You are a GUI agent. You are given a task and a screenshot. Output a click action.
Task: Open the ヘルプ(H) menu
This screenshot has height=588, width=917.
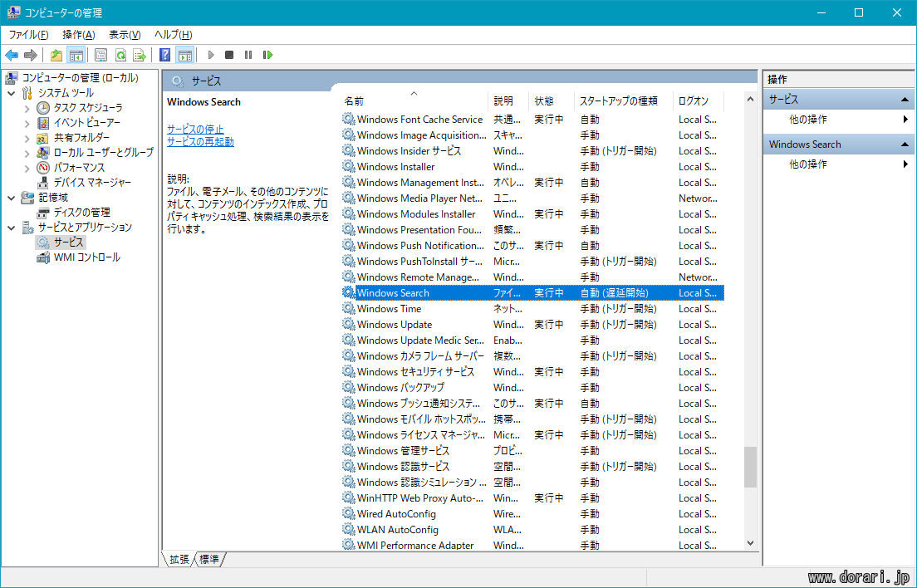(x=173, y=35)
